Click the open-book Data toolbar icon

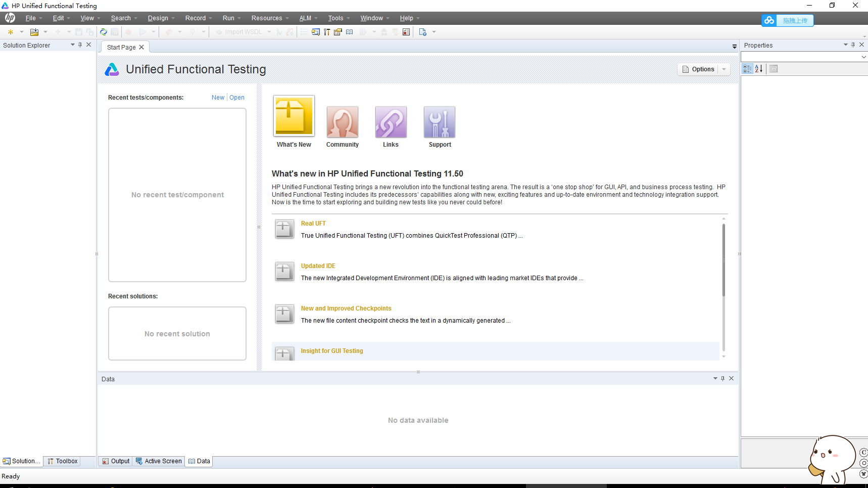click(x=350, y=32)
